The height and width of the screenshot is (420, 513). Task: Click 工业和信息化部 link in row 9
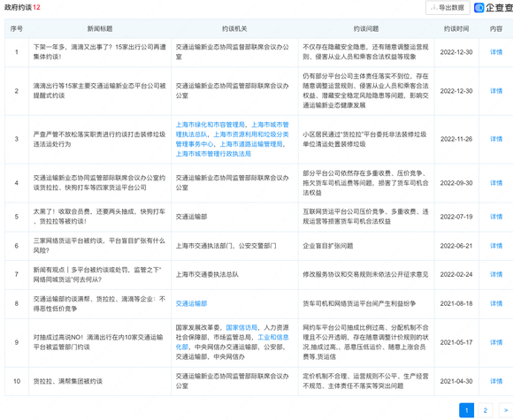pyautogui.click(x=233, y=342)
